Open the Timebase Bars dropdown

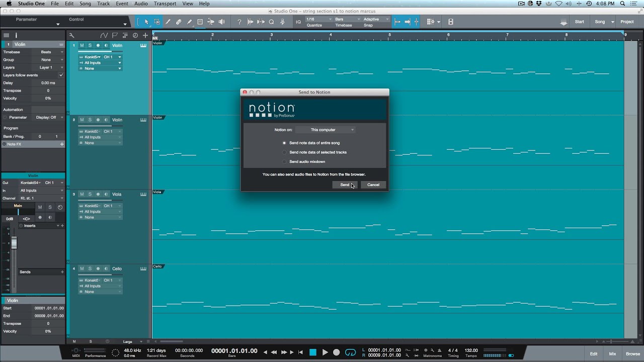pyautogui.click(x=348, y=19)
